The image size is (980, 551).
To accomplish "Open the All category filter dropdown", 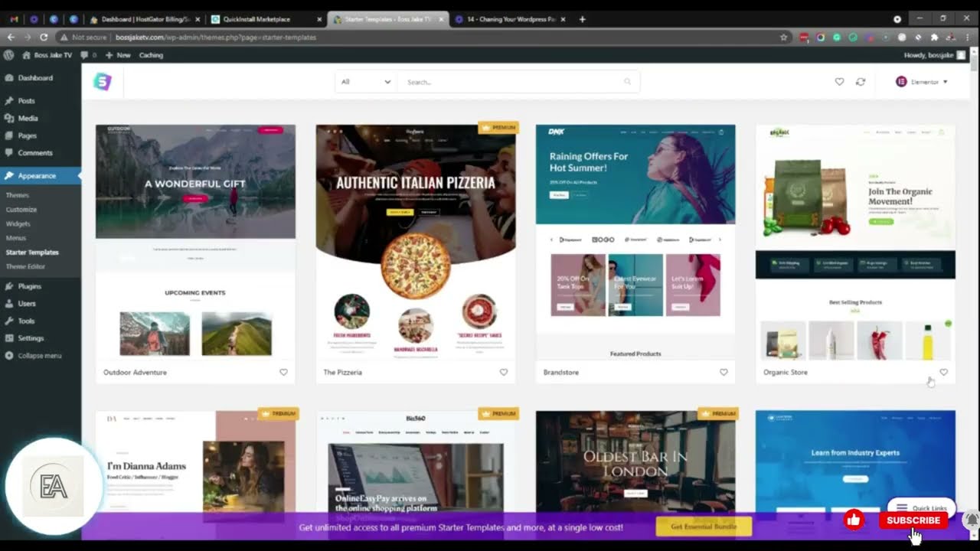I will [x=365, y=82].
